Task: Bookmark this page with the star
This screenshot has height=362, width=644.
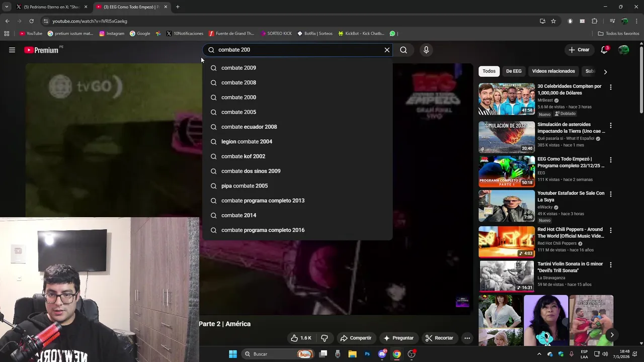Action: click(553, 21)
